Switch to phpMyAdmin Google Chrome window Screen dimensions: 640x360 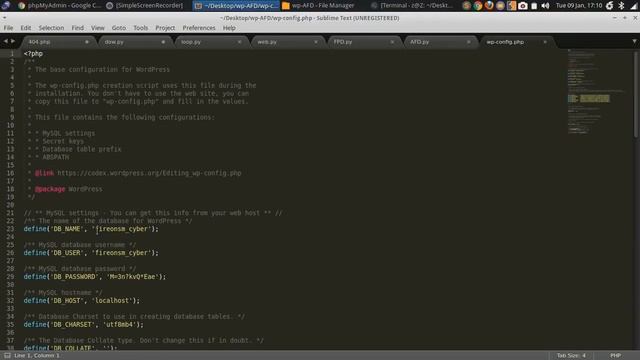click(x=59, y=5)
